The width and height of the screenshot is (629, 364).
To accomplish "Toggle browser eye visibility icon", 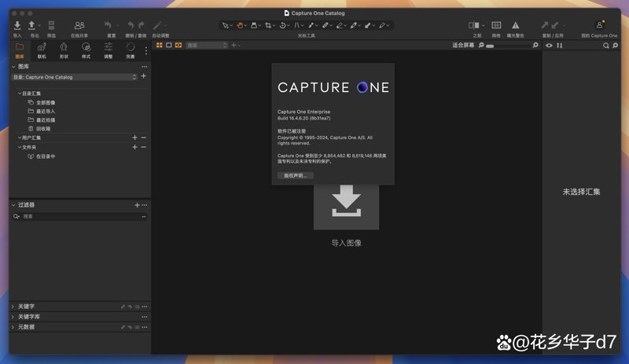I will pos(549,46).
